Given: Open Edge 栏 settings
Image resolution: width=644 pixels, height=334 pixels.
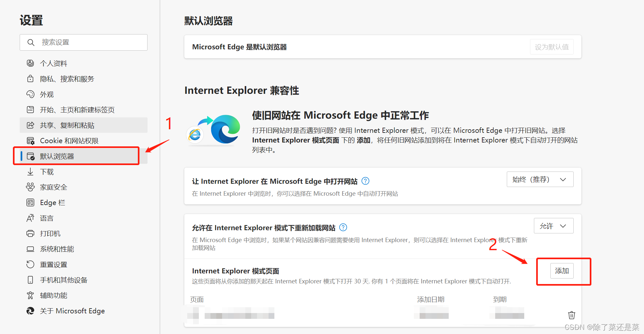Looking at the screenshot, I should [84, 202].
